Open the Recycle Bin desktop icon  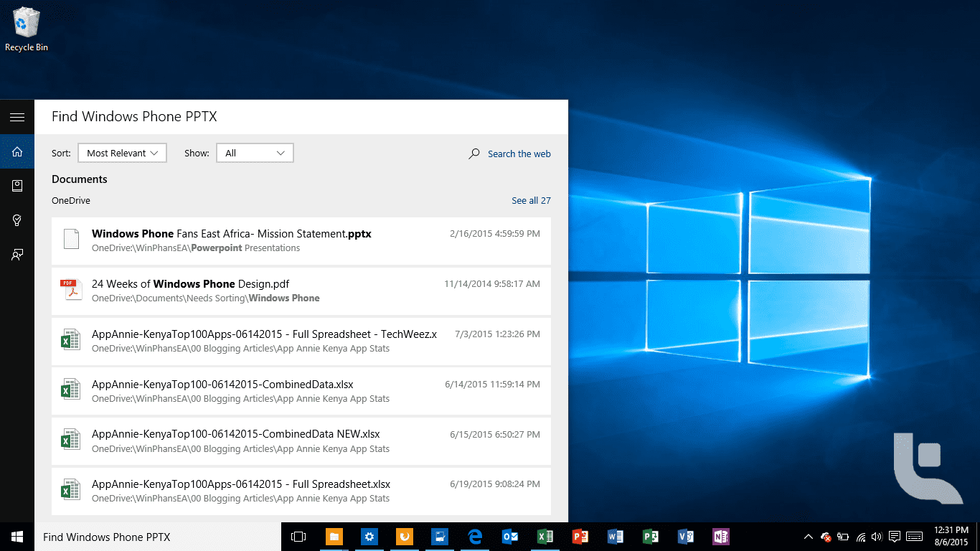27,30
